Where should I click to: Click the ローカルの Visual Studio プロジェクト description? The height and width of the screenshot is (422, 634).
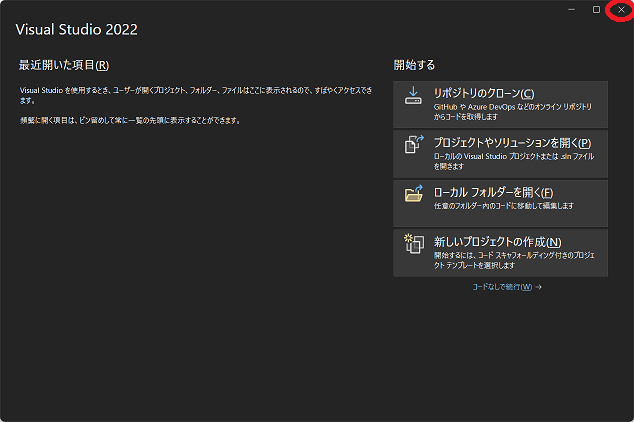point(514,161)
